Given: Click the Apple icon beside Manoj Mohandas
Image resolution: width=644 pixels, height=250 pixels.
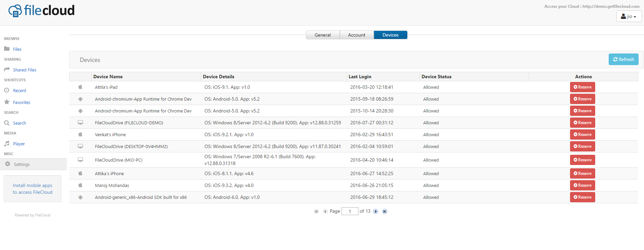Looking at the screenshot, I should tap(80, 185).
